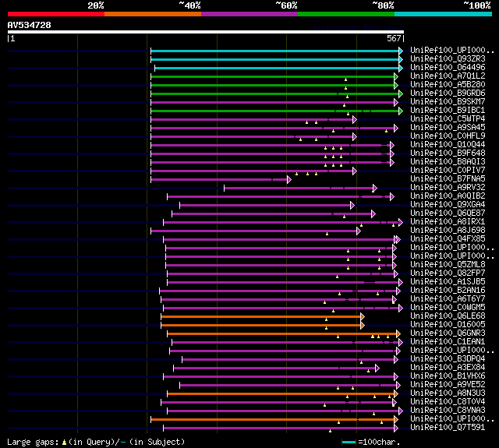Viewport: 499px width, 448px height.
Task: Click the UniRef100_B1VHX6 entry
Action: 448,376
